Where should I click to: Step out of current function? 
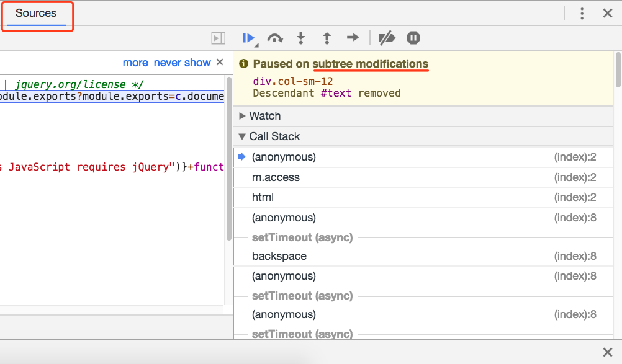point(327,38)
